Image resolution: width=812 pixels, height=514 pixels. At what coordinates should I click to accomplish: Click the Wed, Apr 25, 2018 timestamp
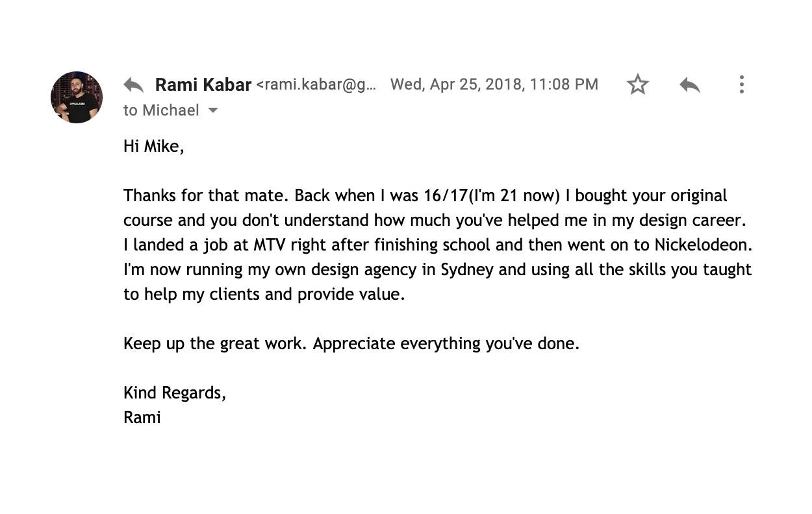(x=494, y=84)
